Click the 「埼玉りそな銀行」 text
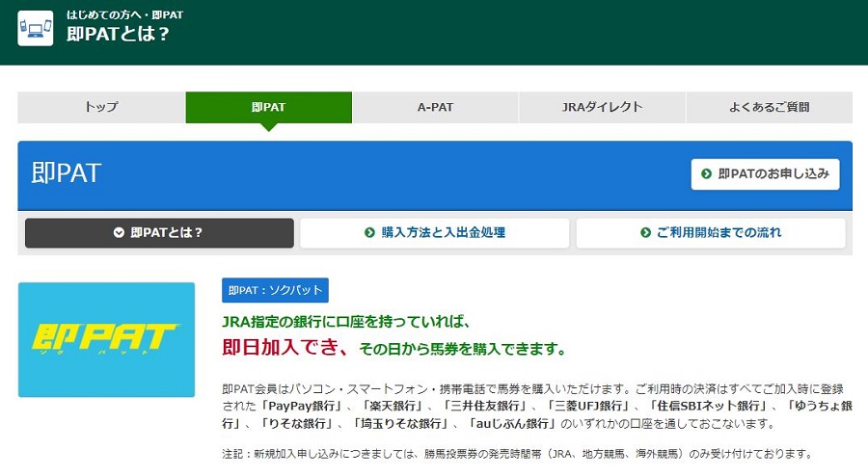This screenshot has width=868, height=476. 402,424
